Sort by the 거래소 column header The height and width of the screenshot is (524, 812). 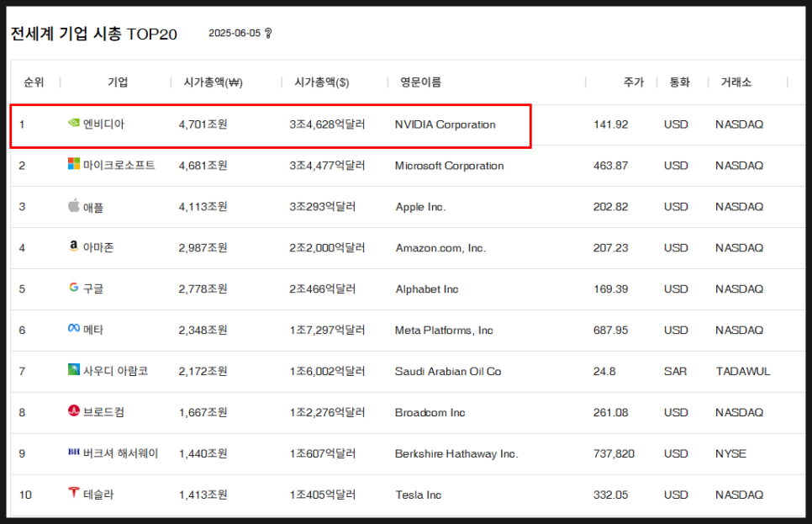[736, 82]
